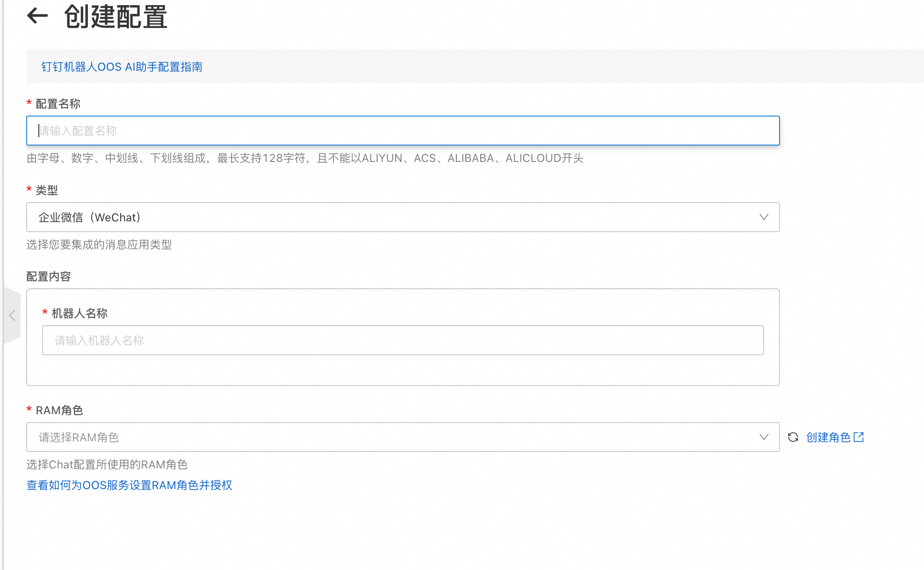Expand the side panel with left chevron handle
This screenshot has height=570, width=924.
[x=12, y=315]
